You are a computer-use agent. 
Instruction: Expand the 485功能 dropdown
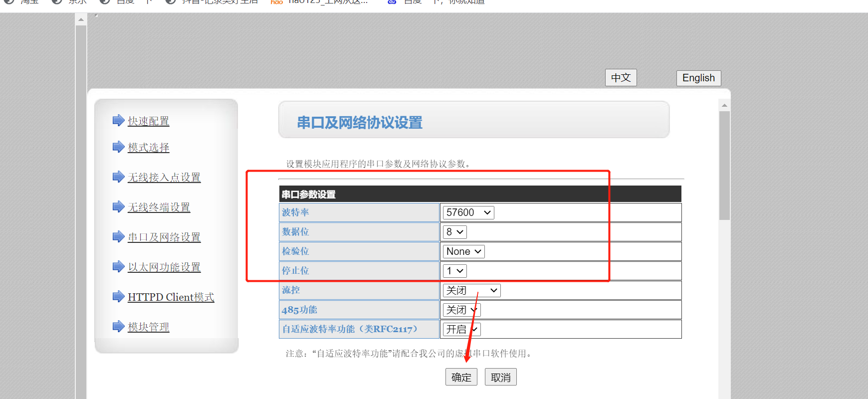(461, 310)
